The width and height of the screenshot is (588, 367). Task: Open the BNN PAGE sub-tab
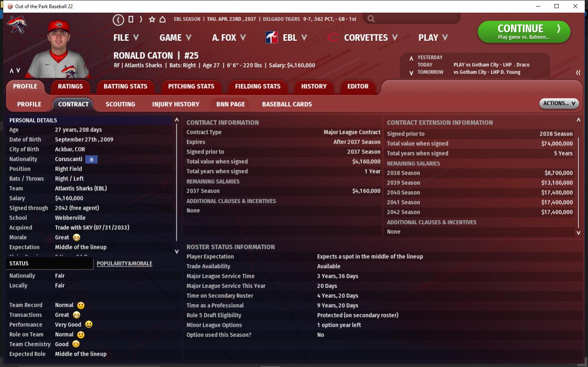coord(231,105)
